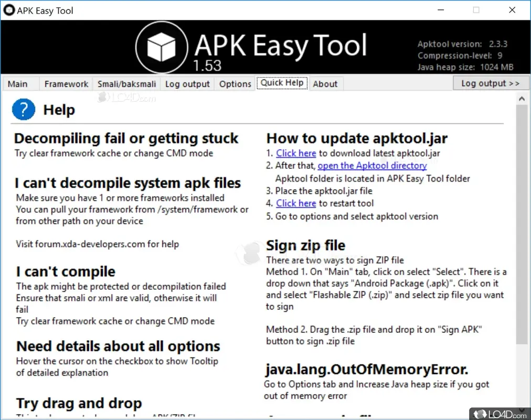Select the Log output tab

[x=187, y=84]
